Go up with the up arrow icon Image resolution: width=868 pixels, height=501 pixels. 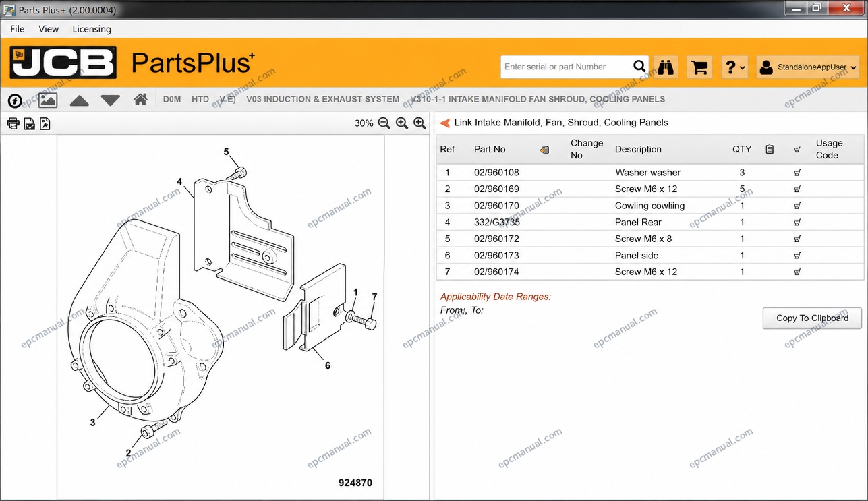click(80, 100)
